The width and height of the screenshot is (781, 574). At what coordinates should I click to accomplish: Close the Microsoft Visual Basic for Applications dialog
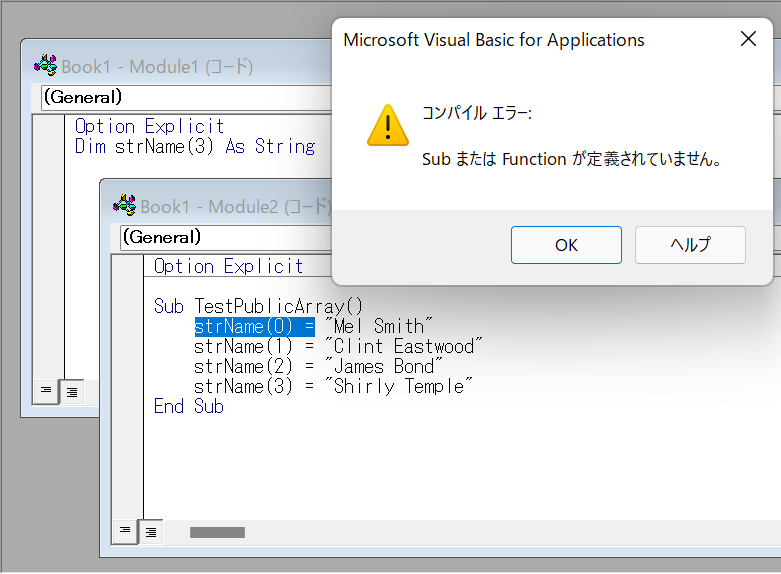(748, 39)
